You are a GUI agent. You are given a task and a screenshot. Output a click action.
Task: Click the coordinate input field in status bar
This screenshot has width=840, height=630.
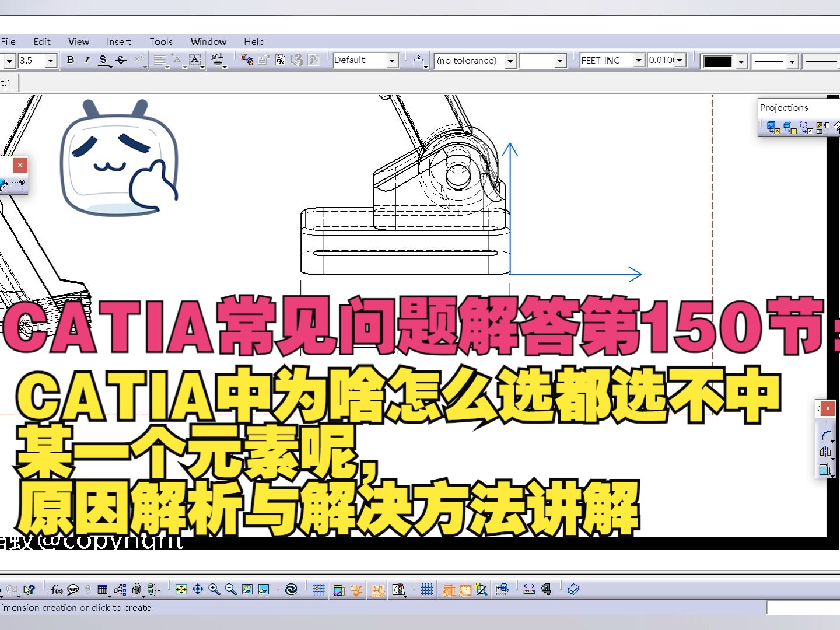coord(803,608)
